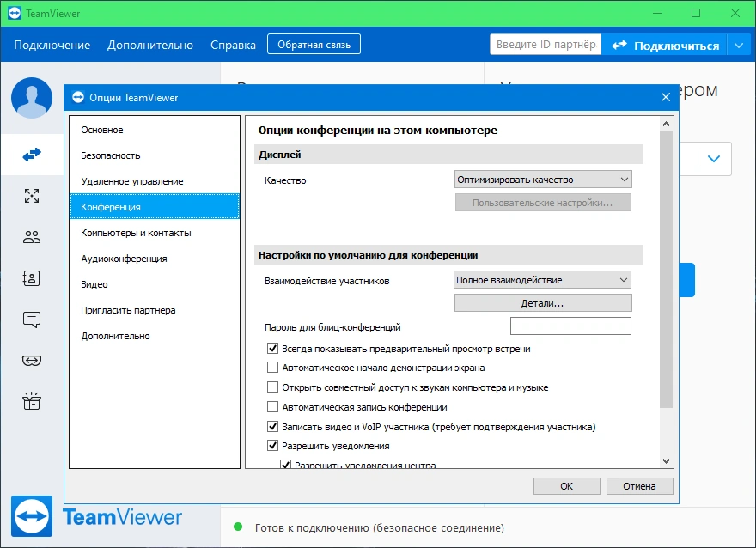Select the Конференция options category

click(x=155, y=206)
